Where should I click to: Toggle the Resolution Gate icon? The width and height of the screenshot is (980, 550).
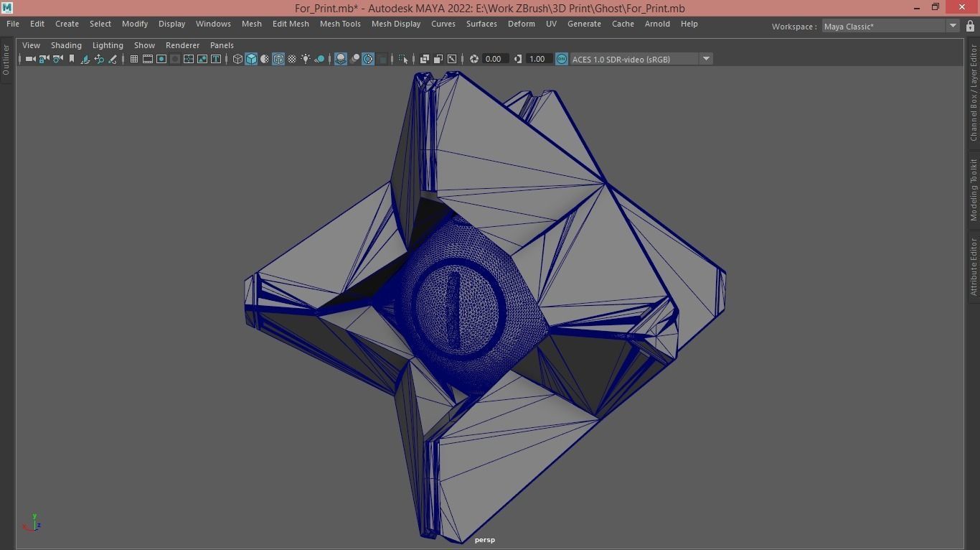[161, 59]
